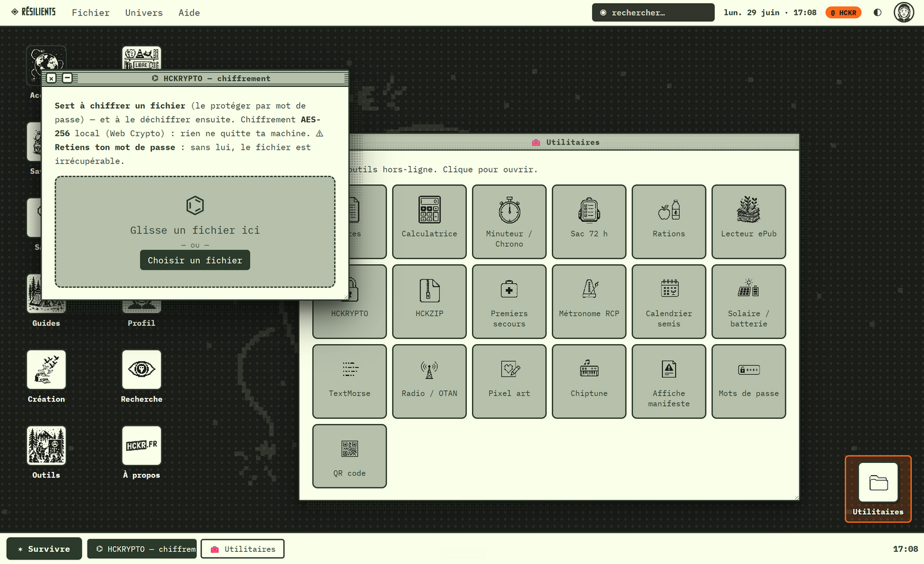The width and height of the screenshot is (924, 564).
Task: Switch to the Utilitaires taskbar item
Action: coord(243,549)
